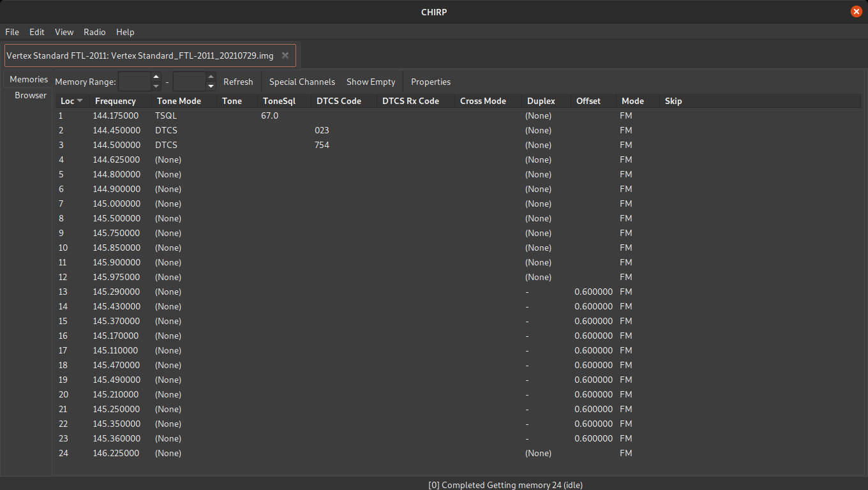
Task: Sort by the Frequency column header
Action: point(121,101)
